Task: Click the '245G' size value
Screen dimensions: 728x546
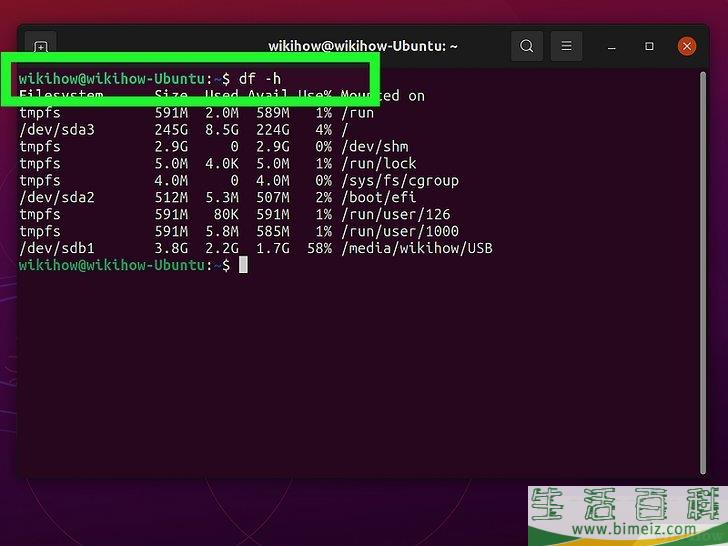Action: (x=171, y=130)
